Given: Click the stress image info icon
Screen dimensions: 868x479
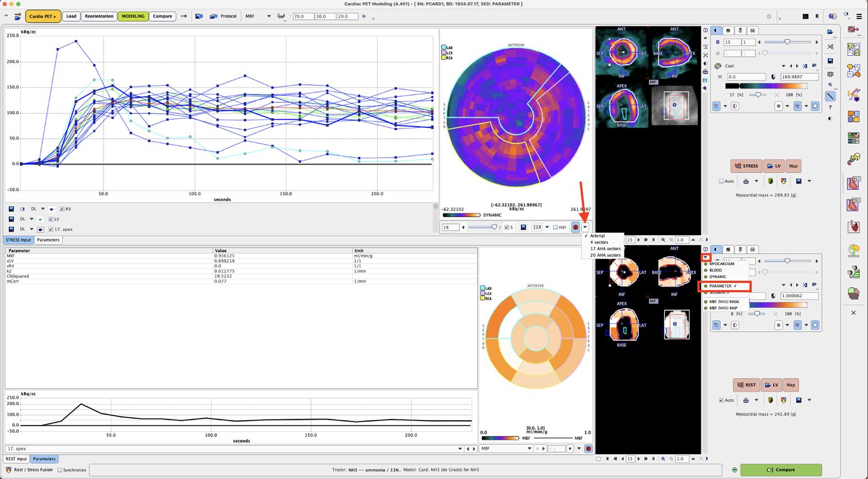Looking at the screenshot, I should click(x=706, y=30).
